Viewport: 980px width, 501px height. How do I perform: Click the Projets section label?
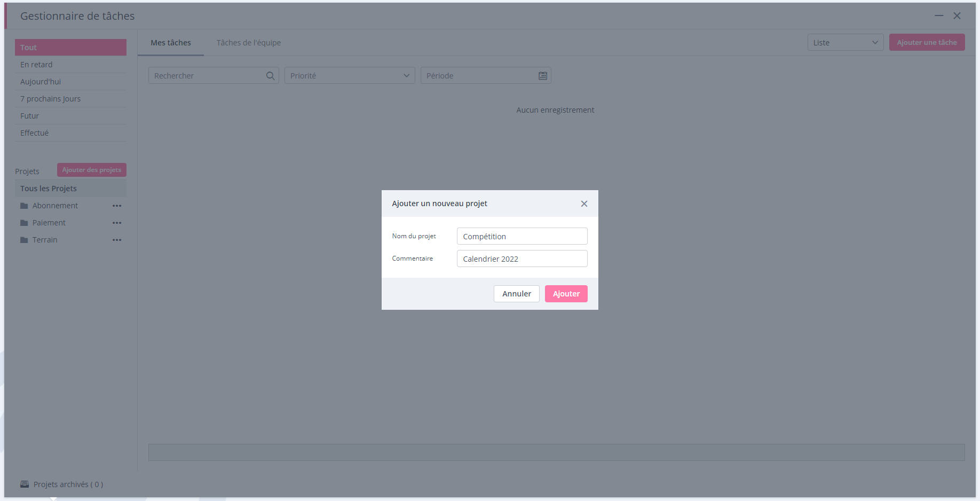point(27,171)
